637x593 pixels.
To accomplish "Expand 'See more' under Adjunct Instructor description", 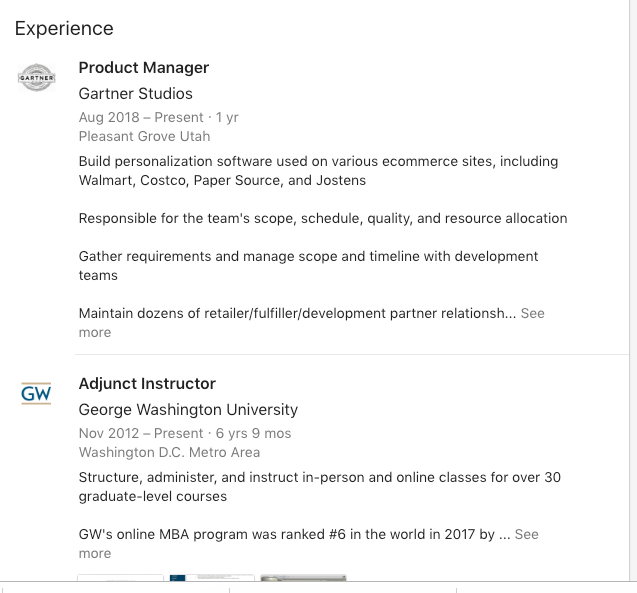I will pyautogui.click(x=308, y=543).
